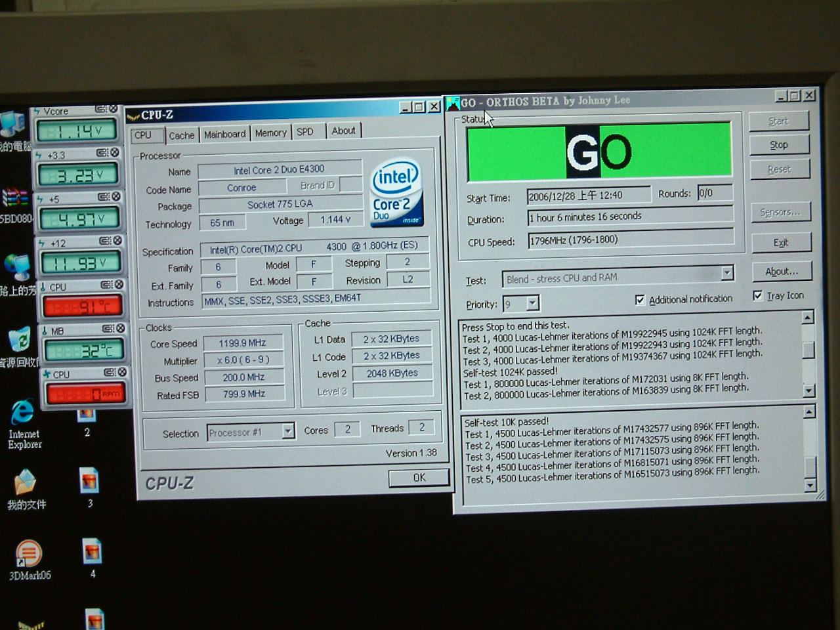
Task: Click the pin icon on the MB temperature gadget
Action: click(x=108, y=329)
